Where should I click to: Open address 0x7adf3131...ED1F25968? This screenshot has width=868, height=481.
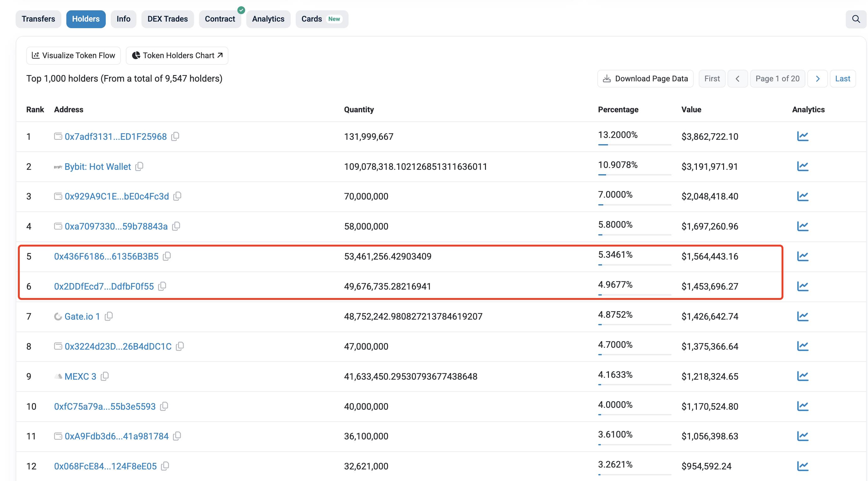coord(115,136)
